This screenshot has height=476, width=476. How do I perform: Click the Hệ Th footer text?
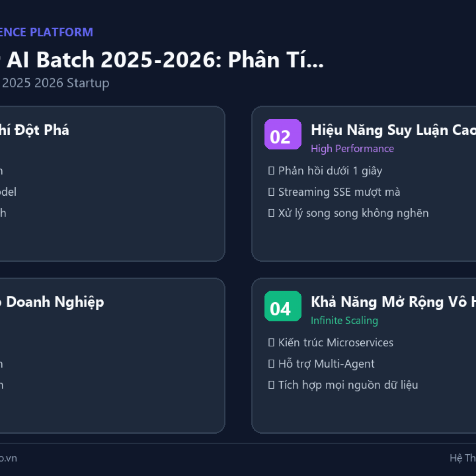(x=463, y=458)
